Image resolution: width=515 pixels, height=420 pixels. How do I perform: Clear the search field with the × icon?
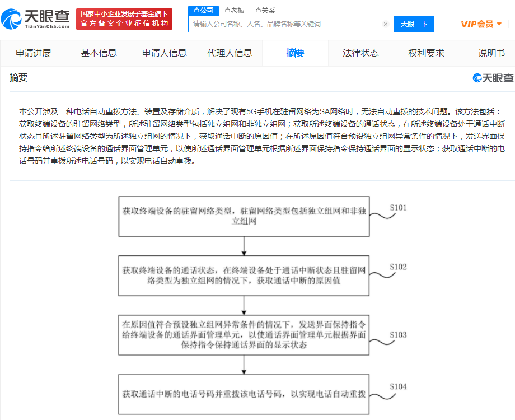(x=385, y=25)
